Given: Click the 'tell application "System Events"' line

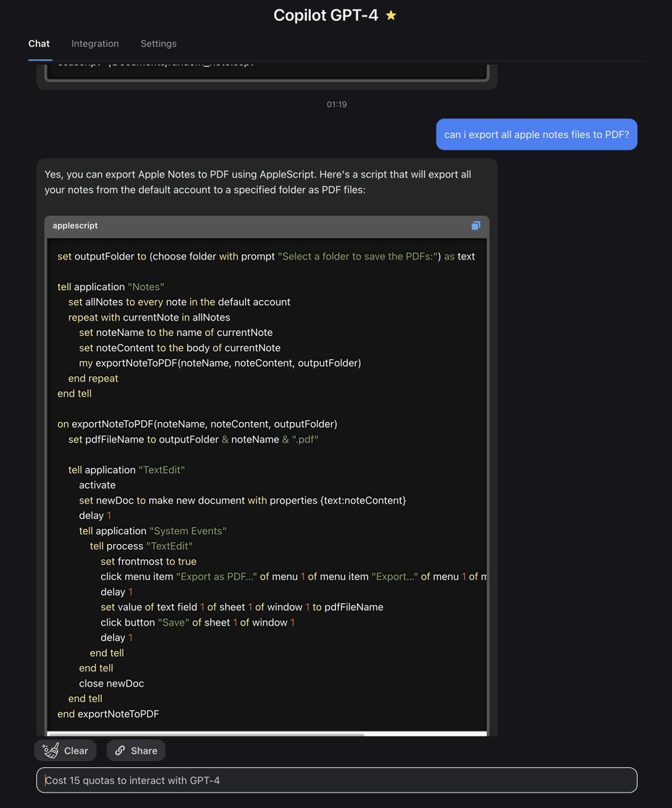Looking at the screenshot, I should pyautogui.click(x=153, y=531).
